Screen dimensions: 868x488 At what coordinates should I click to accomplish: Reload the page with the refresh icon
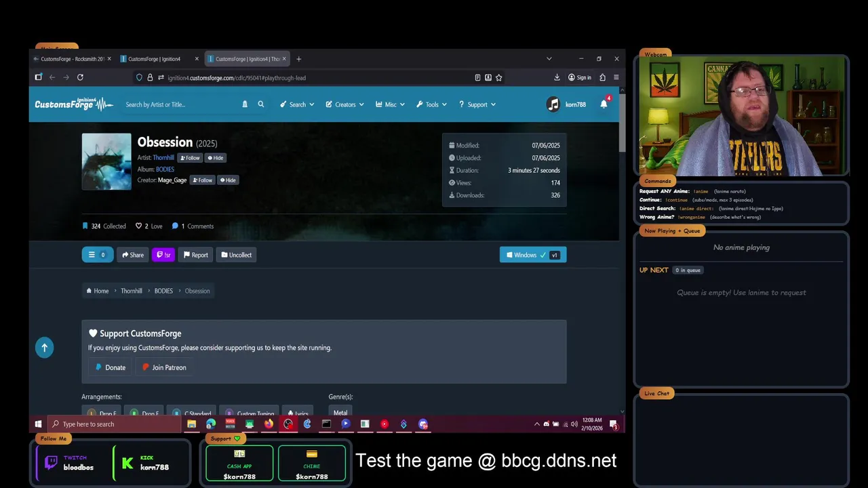click(80, 77)
